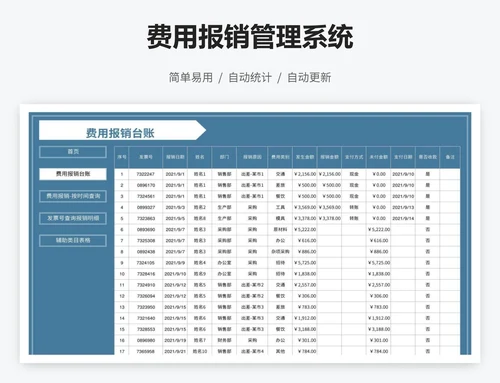Select ¥3,378.00 in the 发生金额 column
The image size is (500, 383).
(305, 218)
